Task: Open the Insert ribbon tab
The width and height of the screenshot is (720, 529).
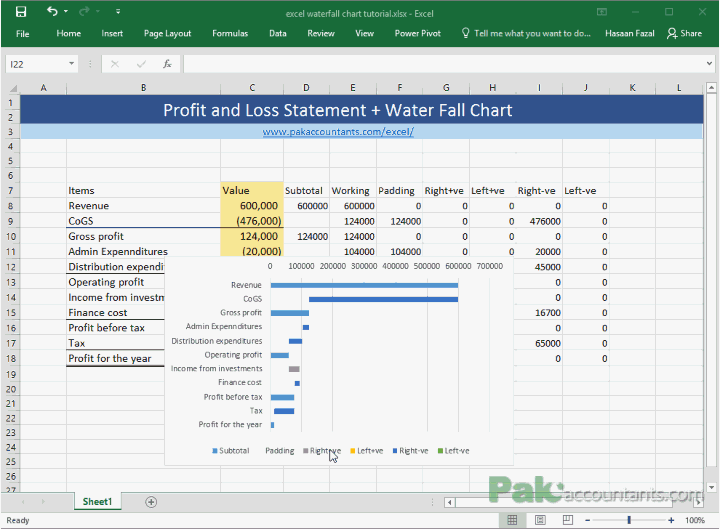Action: 112,34
